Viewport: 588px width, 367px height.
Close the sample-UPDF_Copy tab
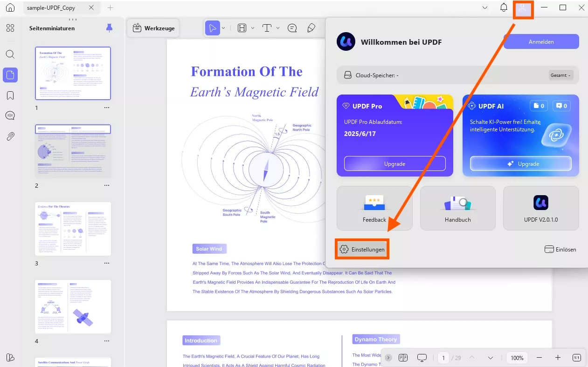coord(91,8)
